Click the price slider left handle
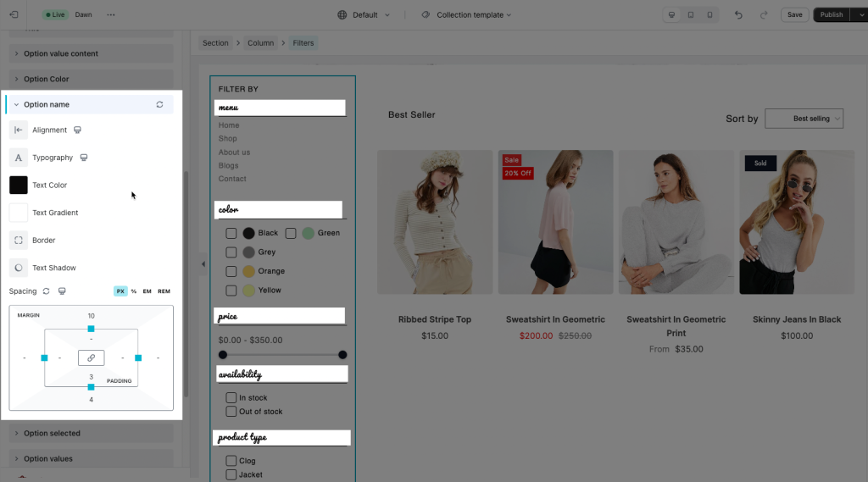Screen dimensions: 868x482 (x=223, y=355)
